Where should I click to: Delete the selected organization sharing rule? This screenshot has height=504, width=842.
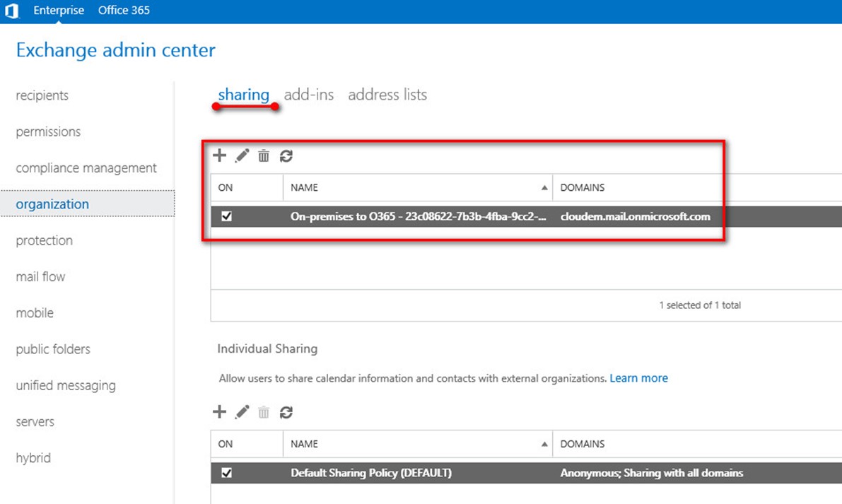tap(264, 156)
